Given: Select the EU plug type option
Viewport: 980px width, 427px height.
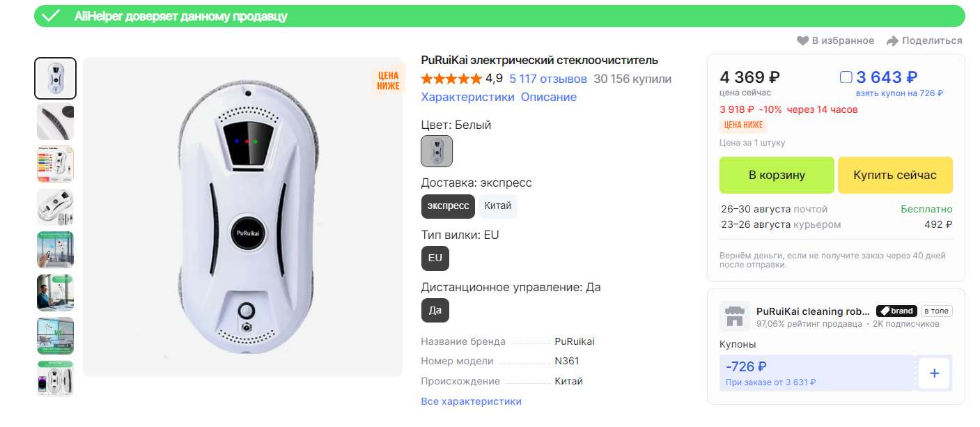Looking at the screenshot, I should point(435,258).
